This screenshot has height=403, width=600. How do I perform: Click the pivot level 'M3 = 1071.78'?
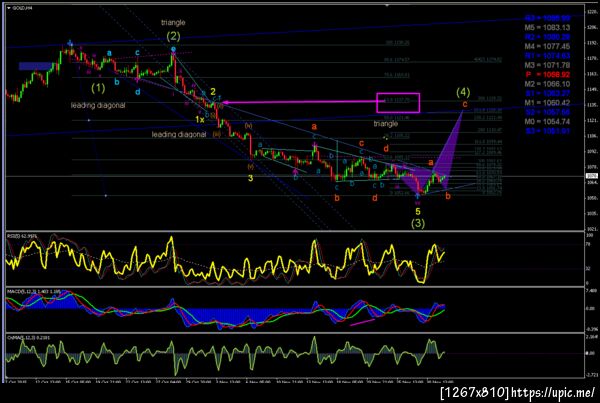547,65
